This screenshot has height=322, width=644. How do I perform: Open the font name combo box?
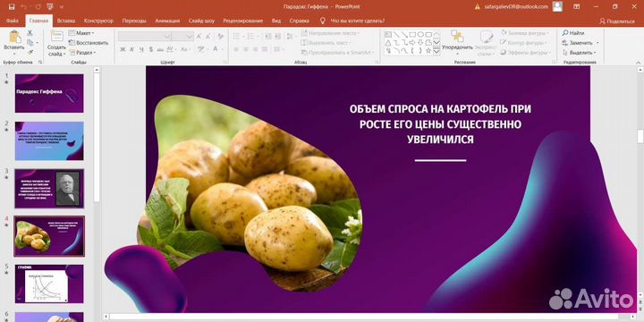[145, 37]
